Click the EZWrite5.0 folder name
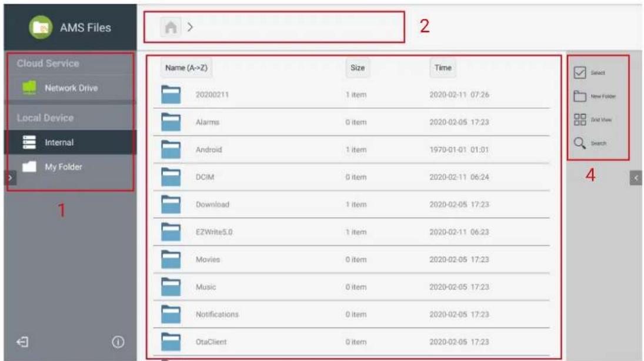The height and width of the screenshot is (361, 644). click(214, 232)
